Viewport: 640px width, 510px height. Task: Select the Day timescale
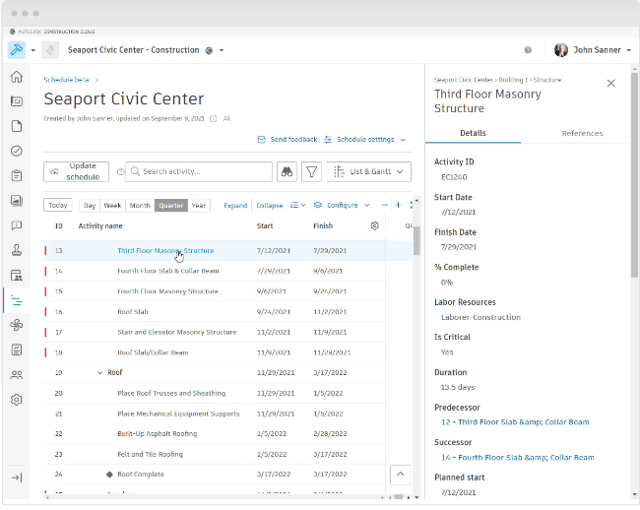[x=89, y=206]
